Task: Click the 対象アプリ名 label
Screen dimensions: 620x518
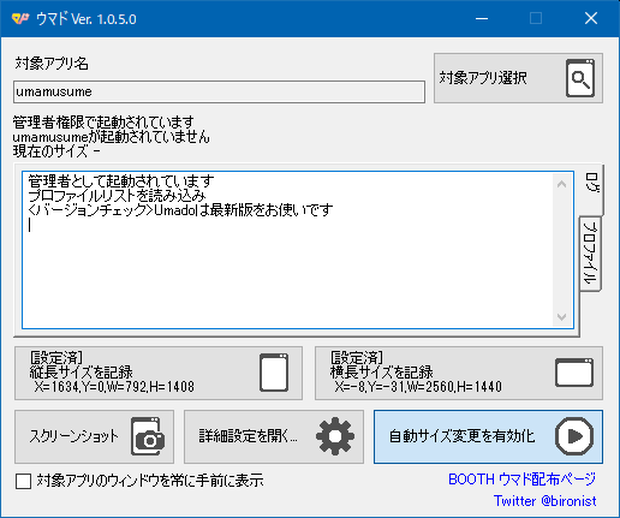Action: click(x=52, y=63)
